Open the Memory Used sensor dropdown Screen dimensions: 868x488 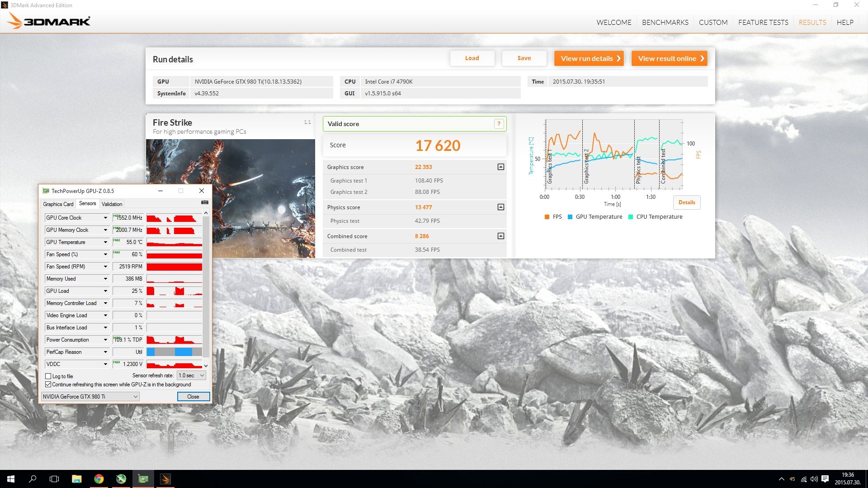105,279
